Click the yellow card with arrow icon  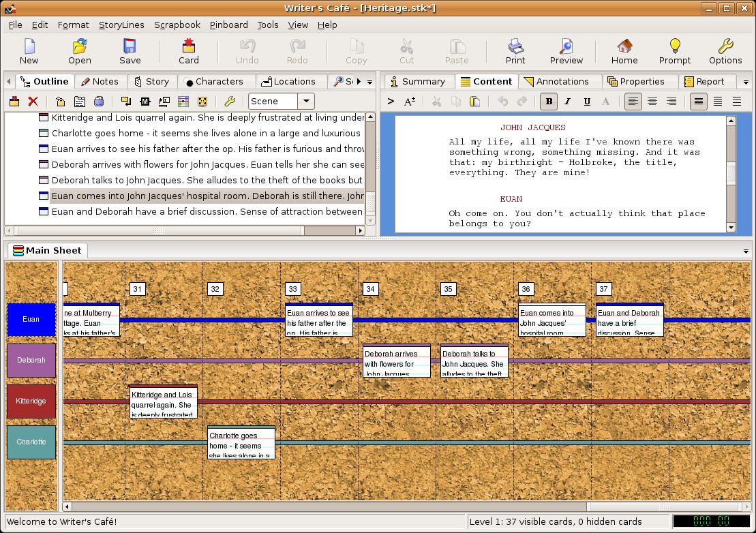[126, 101]
